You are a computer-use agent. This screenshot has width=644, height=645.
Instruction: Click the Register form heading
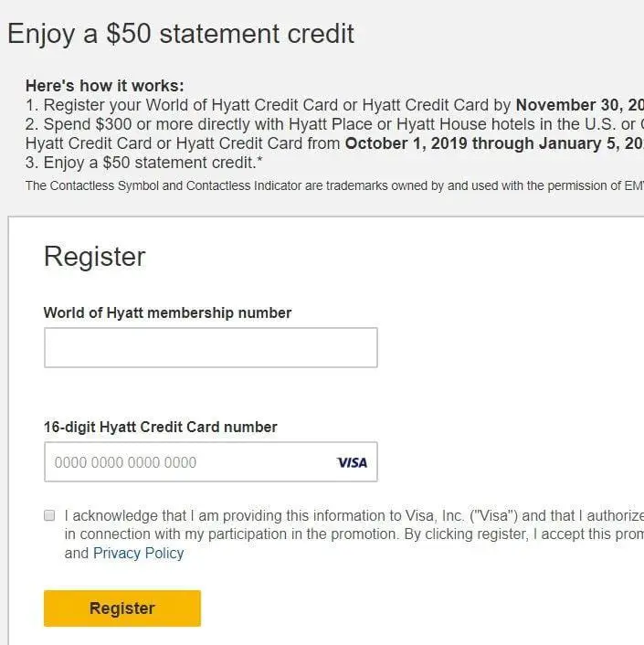(94, 257)
